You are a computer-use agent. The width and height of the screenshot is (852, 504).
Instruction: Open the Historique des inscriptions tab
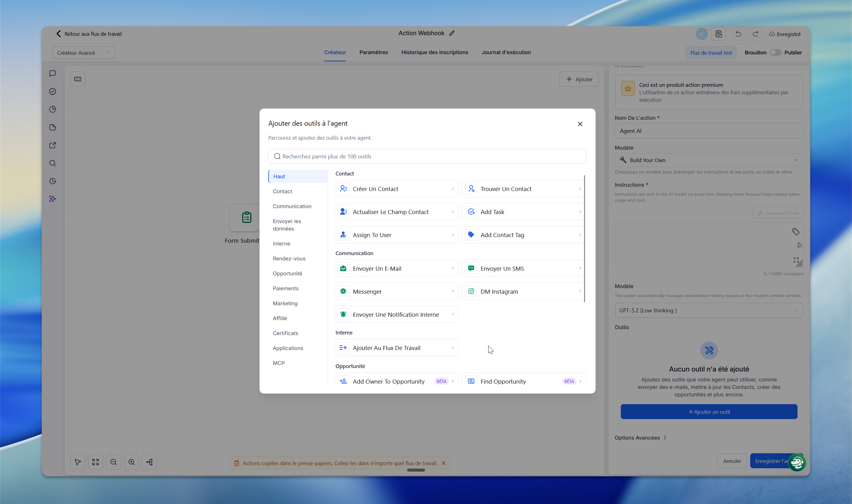tap(435, 52)
